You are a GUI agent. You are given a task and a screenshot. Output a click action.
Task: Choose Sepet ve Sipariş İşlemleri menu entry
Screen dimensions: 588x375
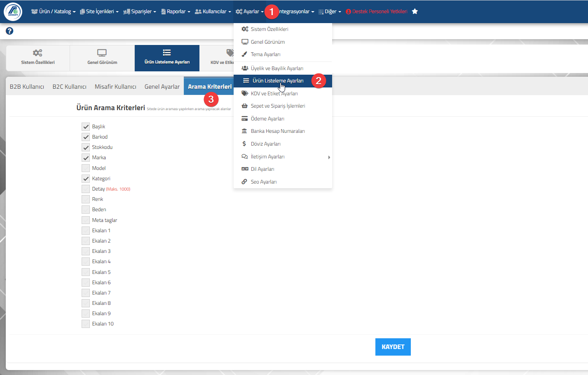pos(283,106)
